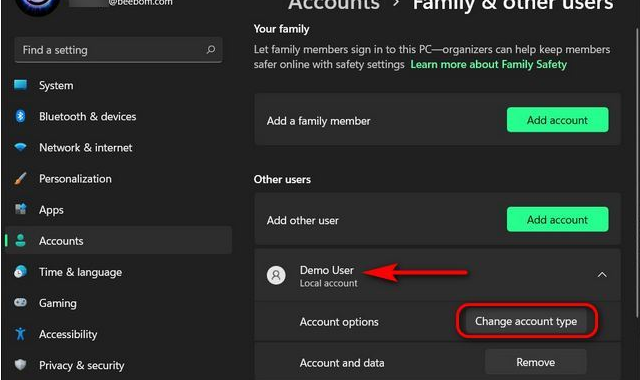Image resolution: width=640 pixels, height=380 pixels.
Task: Click the Bluetooth icon in sidebar
Action: coord(20,116)
